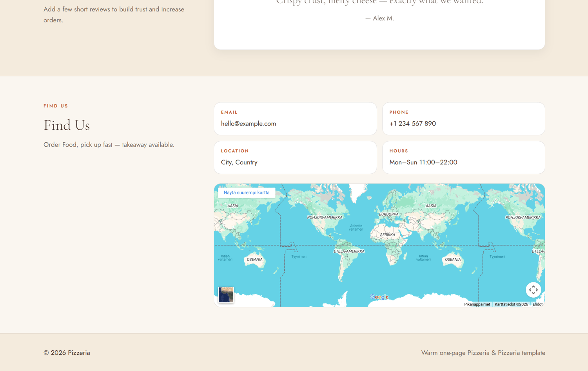Click the Etelä-Amerikka map label
The image size is (588, 371).
[349, 251]
